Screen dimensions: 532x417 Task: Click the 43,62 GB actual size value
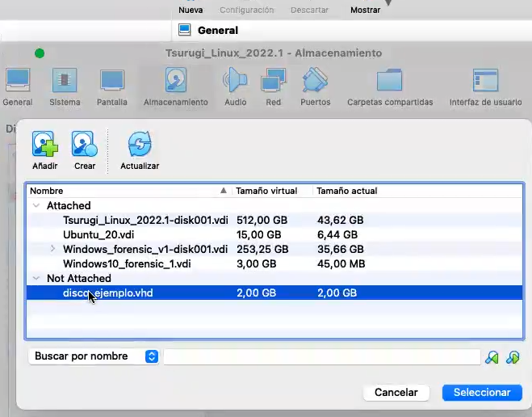[x=341, y=220]
